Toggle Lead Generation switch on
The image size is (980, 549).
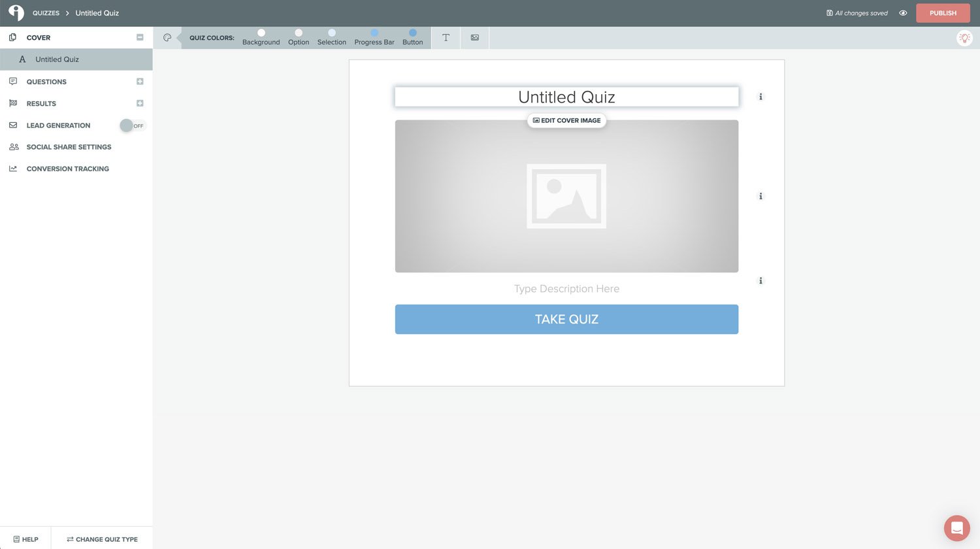pos(132,125)
